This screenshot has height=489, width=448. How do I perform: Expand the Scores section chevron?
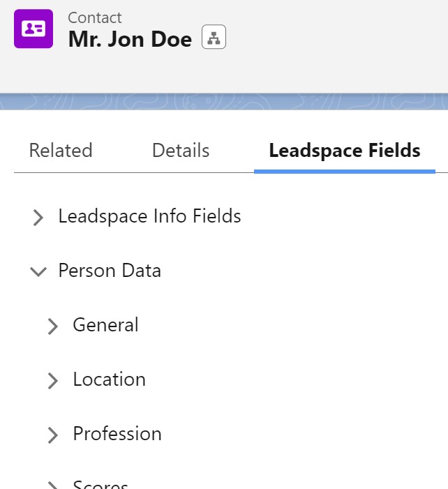[53, 485]
